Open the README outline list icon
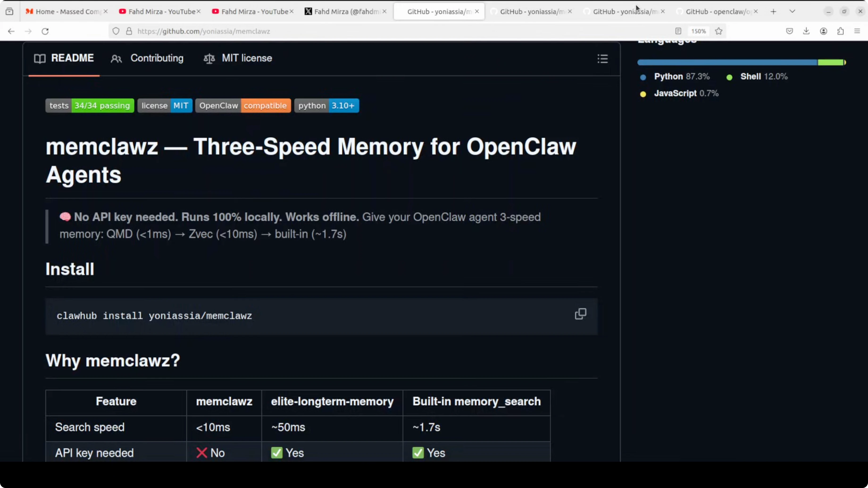868x488 pixels. pyautogui.click(x=602, y=59)
